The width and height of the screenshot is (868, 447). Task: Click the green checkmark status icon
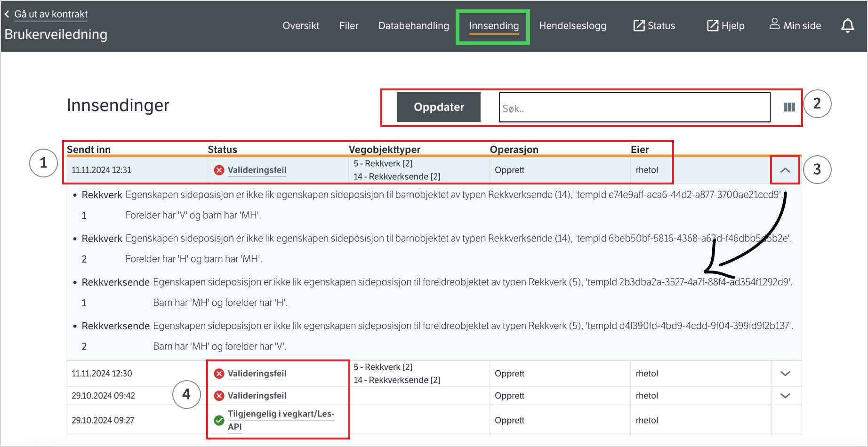pyautogui.click(x=219, y=421)
